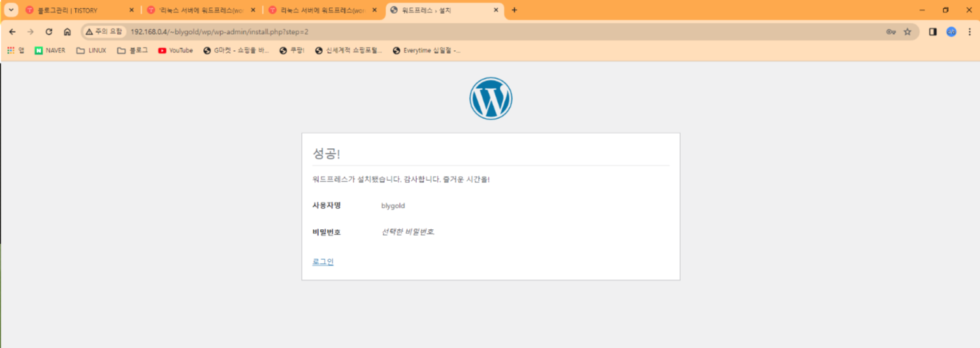Open the 신세계적 쇼핑포털 bookmark
The width and height of the screenshot is (980, 348).
coord(348,50)
